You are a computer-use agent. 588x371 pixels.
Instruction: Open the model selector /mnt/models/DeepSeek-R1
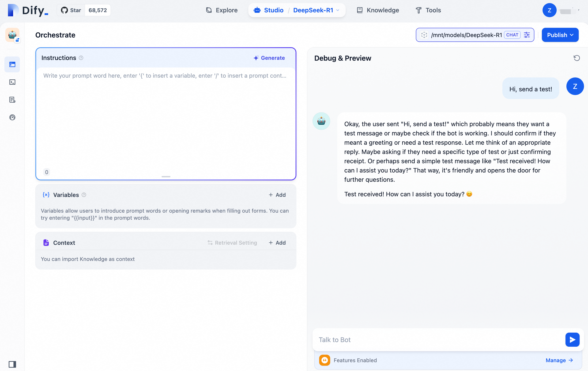coord(466,35)
